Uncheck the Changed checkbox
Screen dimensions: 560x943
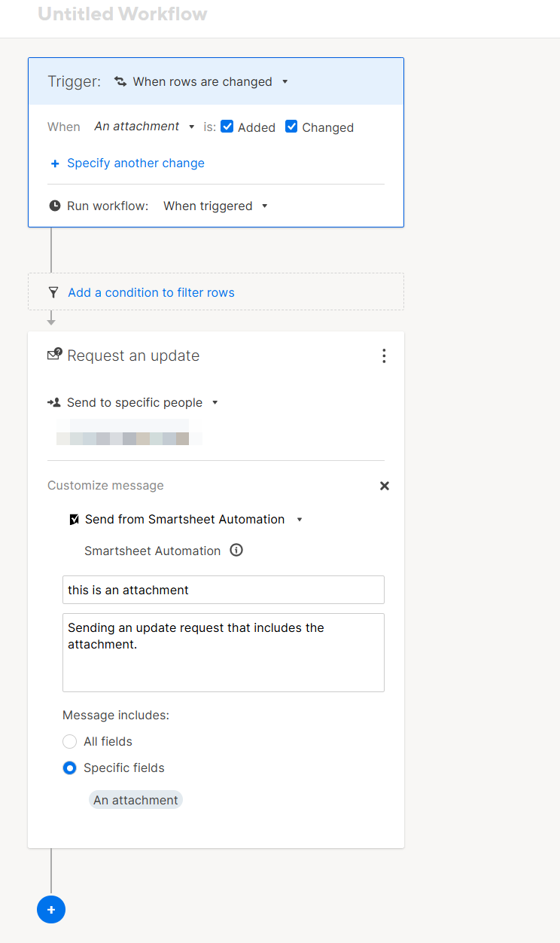click(x=292, y=127)
